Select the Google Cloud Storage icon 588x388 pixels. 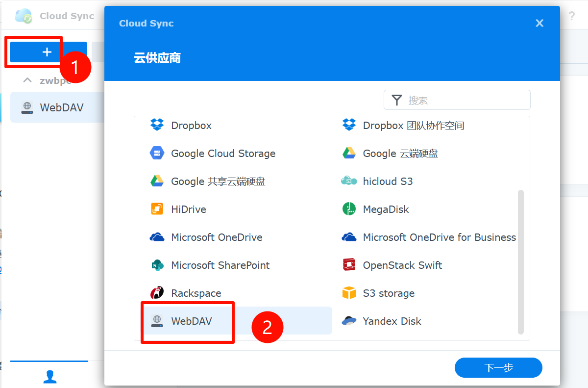[x=157, y=154]
